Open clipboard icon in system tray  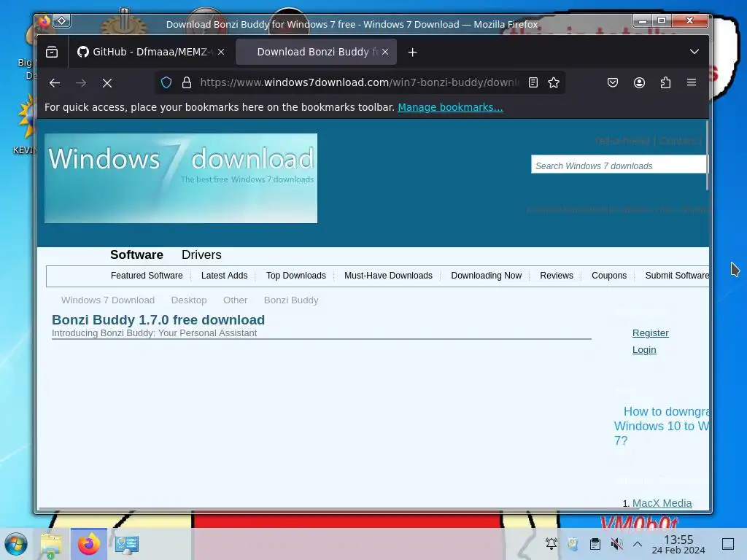click(x=595, y=543)
